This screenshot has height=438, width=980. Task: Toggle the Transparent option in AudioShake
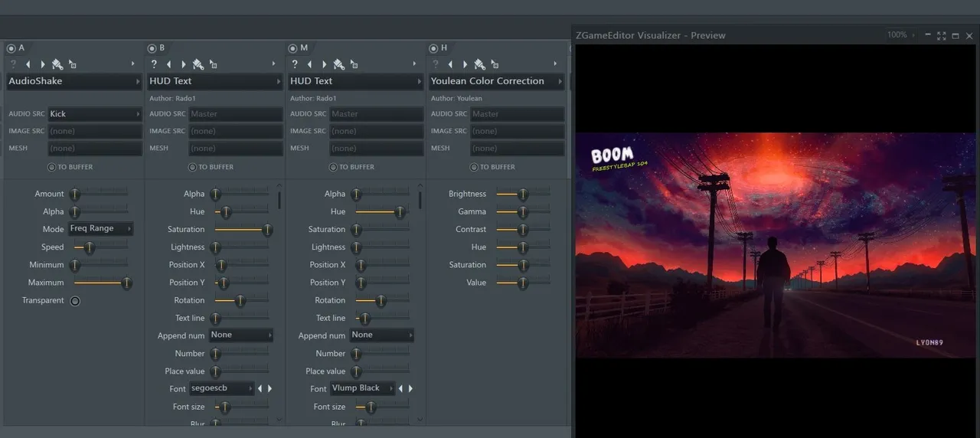point(75,301)
